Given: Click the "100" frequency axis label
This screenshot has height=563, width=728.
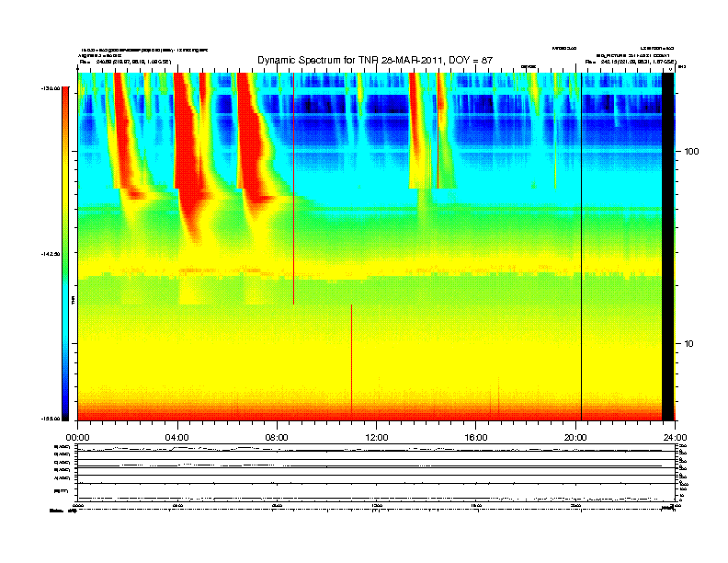Looking at the screenshot, I should [x=691, y=152].
